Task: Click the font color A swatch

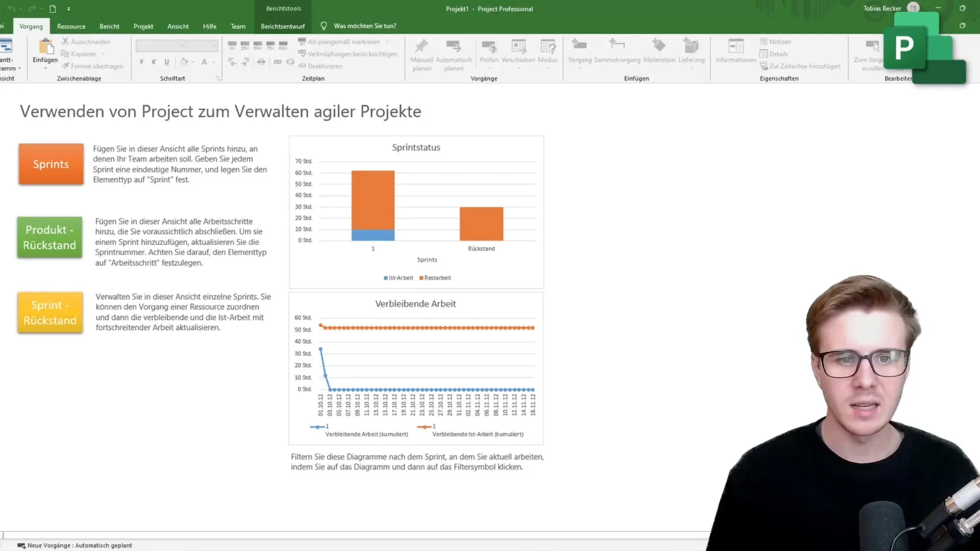Action: 204,62
